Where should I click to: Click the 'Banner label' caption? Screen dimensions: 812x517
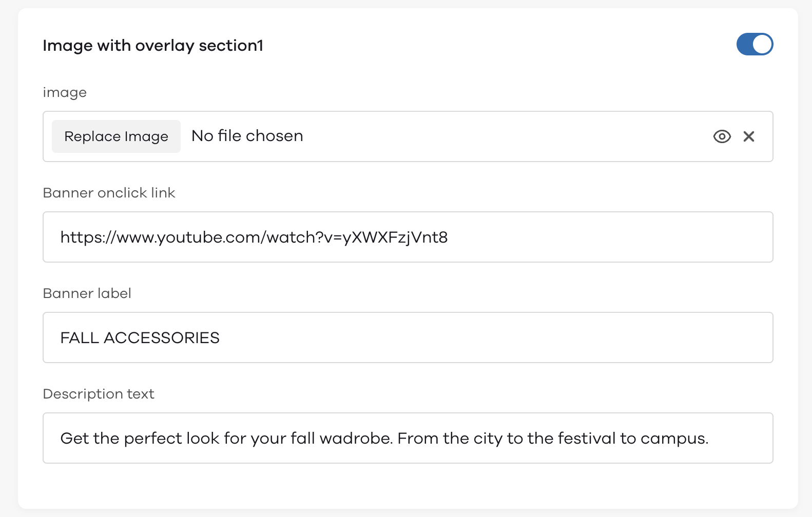[87, 293]
